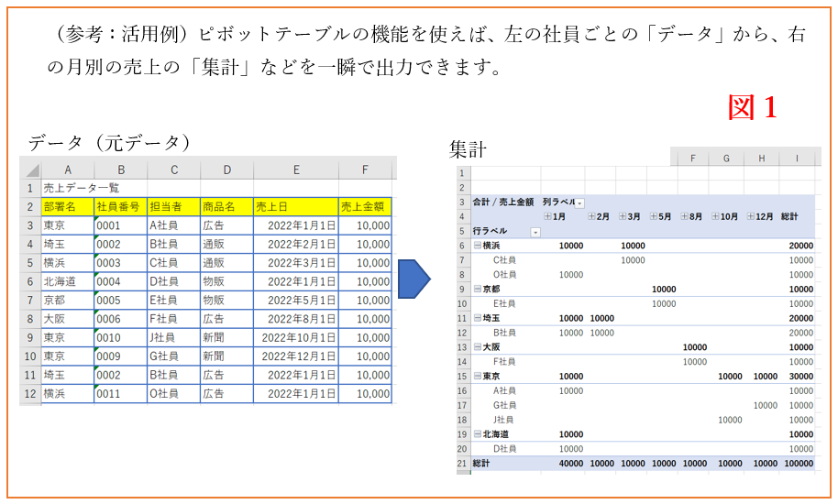Expand the 3月 month group plus icon
The image size is (838, 504).
[x=623, y=216]
